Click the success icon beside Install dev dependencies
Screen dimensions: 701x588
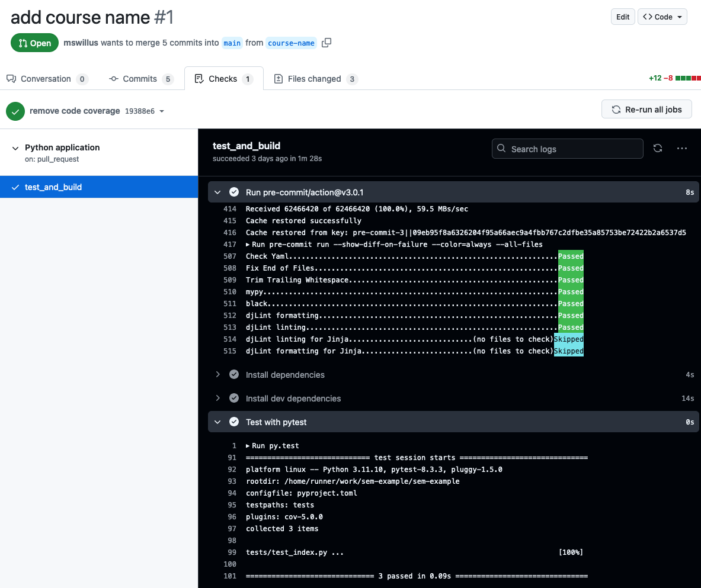click(x=234, y=399)
